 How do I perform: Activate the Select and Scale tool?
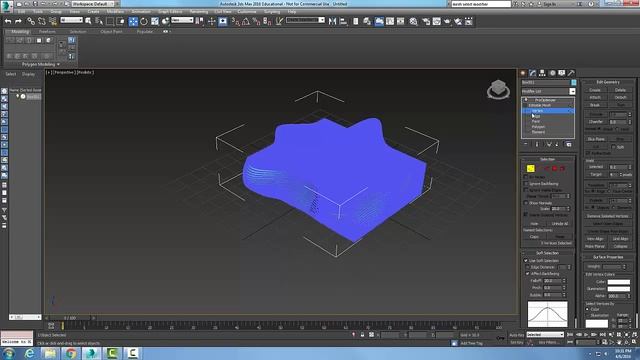click(155, 21)
